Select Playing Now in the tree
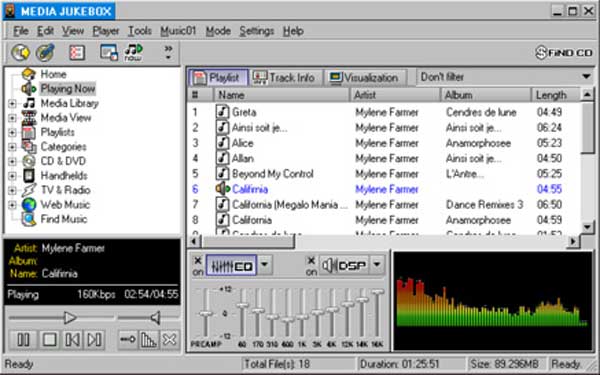 (68, 89)
